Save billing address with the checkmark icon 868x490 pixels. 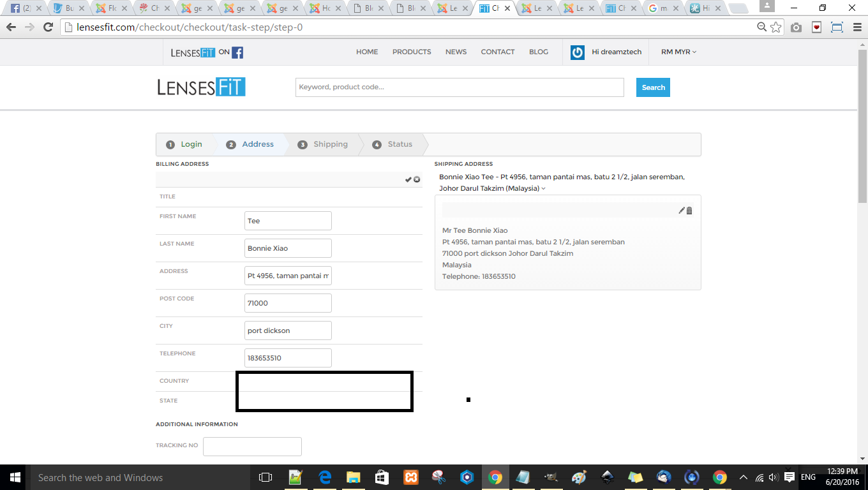408,179
